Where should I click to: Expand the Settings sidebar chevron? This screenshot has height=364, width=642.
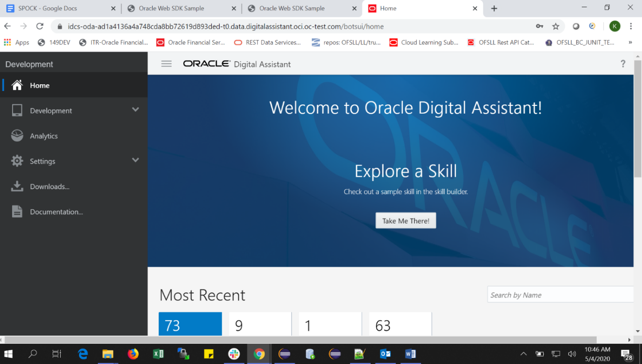click(x=135, y=160)
